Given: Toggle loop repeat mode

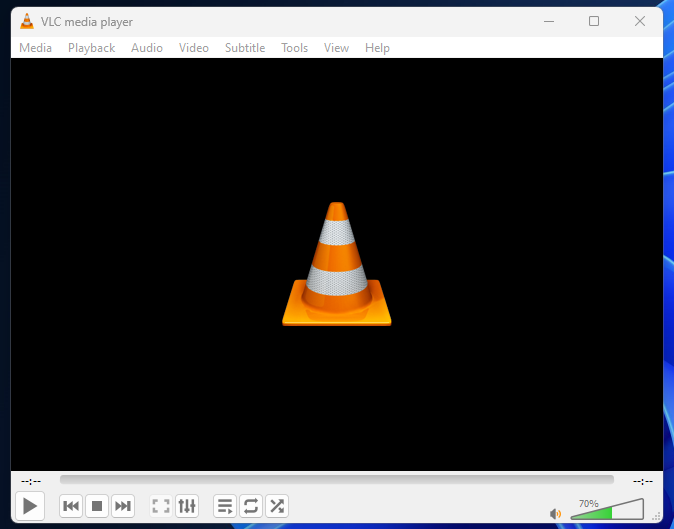Looking at the screenshot, I should pyautogui.click(x=251, y=506).
